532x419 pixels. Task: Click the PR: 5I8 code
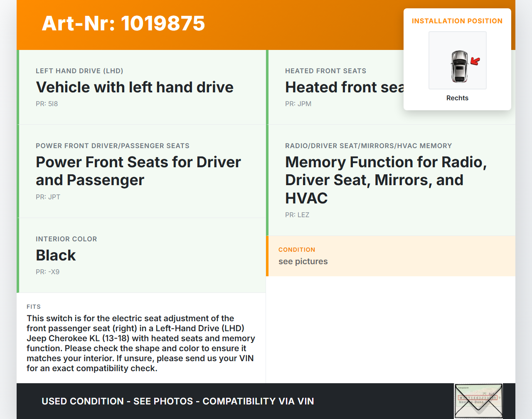pyautogui.click(x=47, y=104)
